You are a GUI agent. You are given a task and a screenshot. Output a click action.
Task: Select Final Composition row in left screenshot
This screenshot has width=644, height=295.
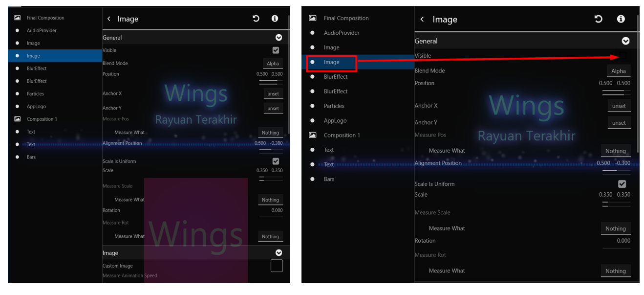(55, 18)
